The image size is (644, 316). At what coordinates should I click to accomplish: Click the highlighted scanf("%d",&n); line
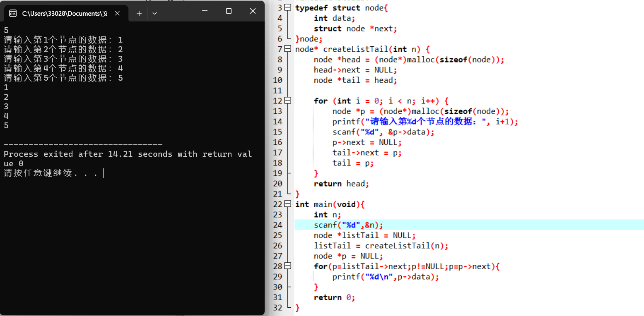pyautogui.click(x=469, y=225)
